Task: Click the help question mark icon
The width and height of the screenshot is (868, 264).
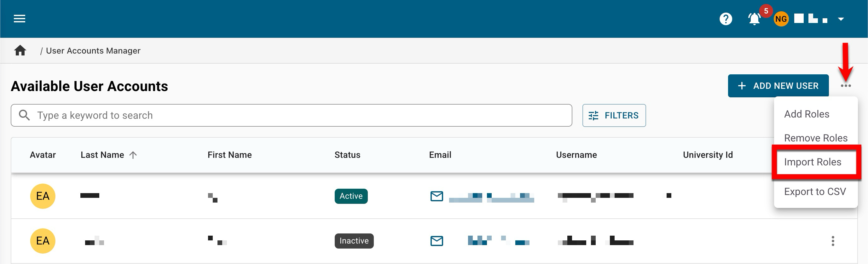Action: coord(726,19)
